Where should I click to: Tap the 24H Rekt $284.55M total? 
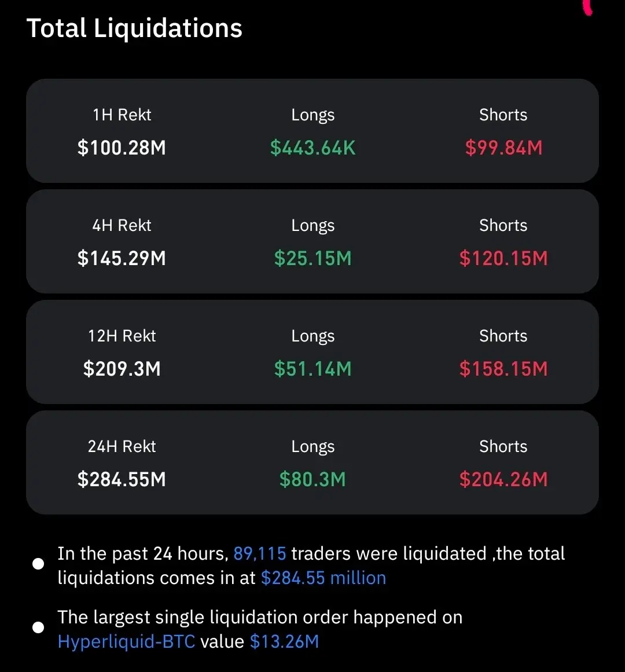(122, 479)
